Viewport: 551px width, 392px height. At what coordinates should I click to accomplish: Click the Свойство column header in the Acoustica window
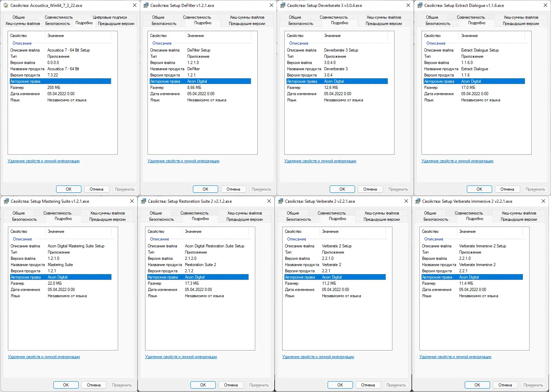27,36
